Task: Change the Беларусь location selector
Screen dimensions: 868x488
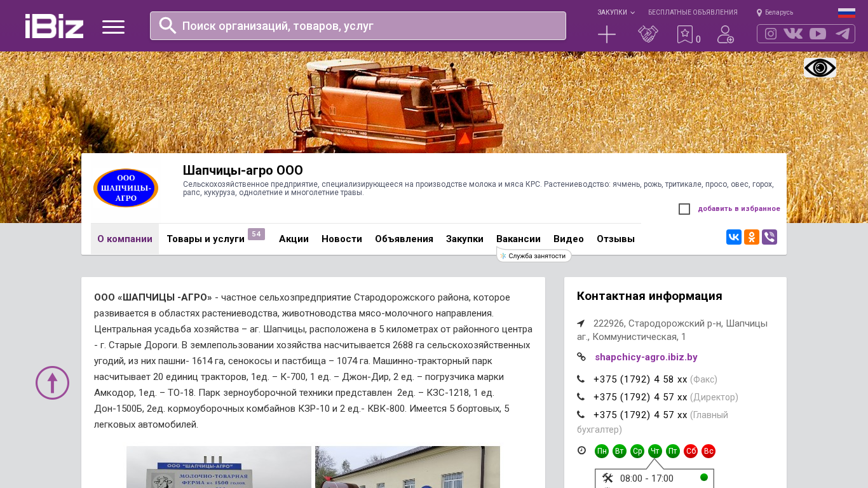Action: pos(775,13)
